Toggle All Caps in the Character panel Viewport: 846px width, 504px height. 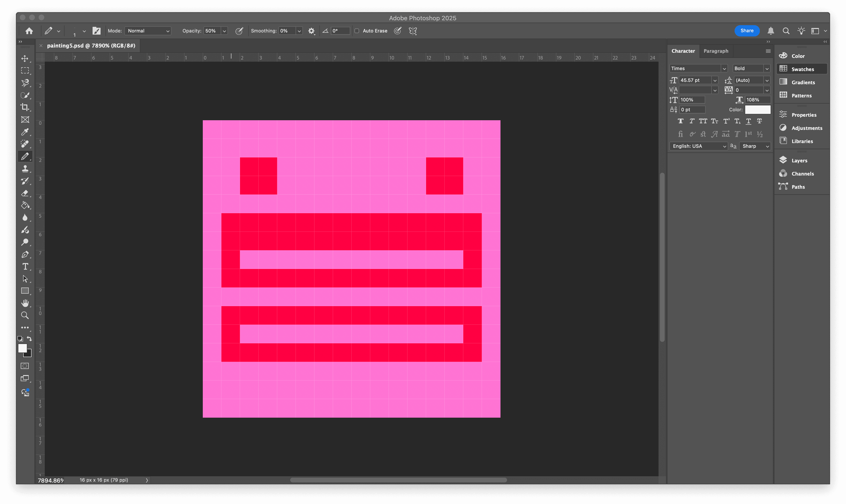703,121
